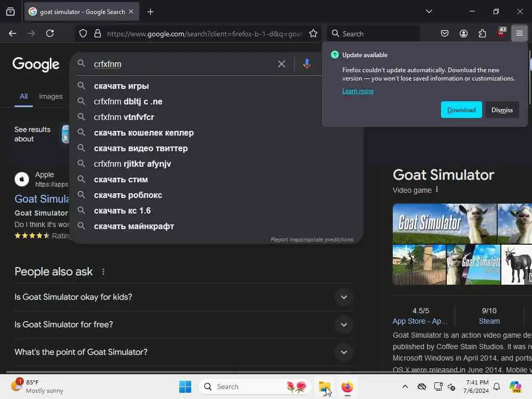Select suggestion скачать кошелек кеплер
The image size is (532, 399).
point(217,133)
